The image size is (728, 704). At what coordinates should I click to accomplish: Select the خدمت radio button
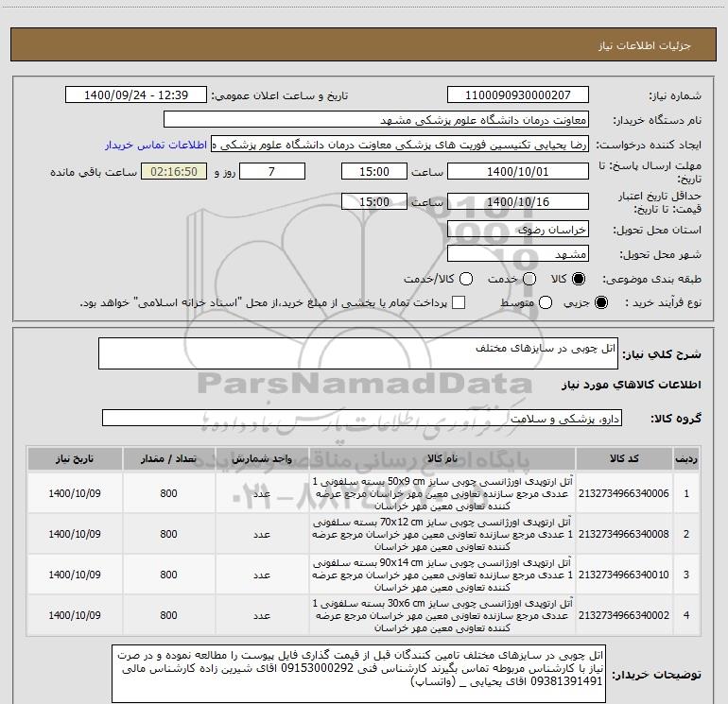[529, 280]
